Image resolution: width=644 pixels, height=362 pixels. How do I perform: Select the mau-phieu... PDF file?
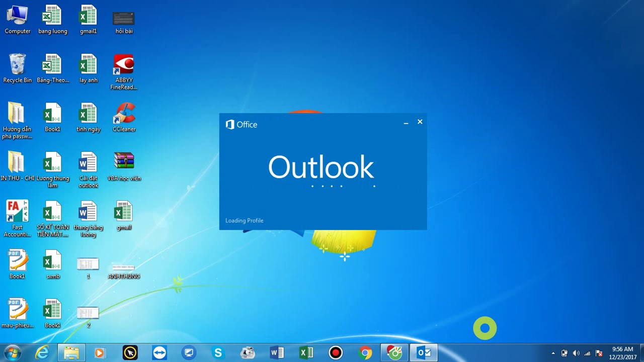coord(17,314)
